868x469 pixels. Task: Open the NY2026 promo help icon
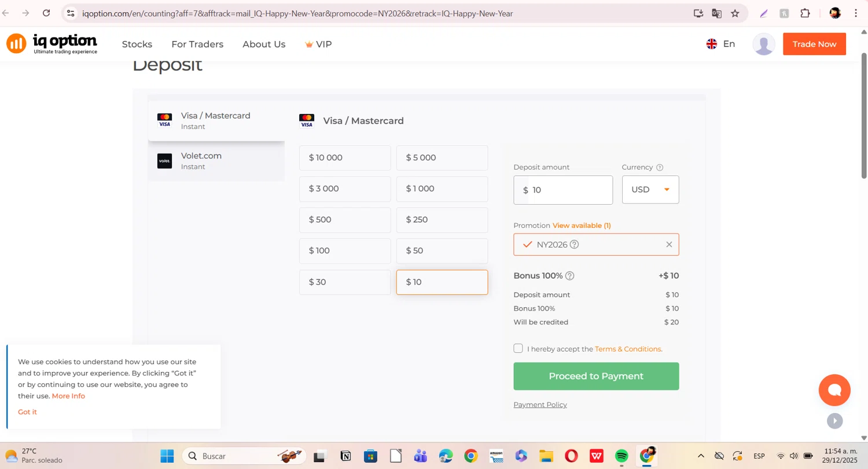pyautogui.click(x=574, y=245)
